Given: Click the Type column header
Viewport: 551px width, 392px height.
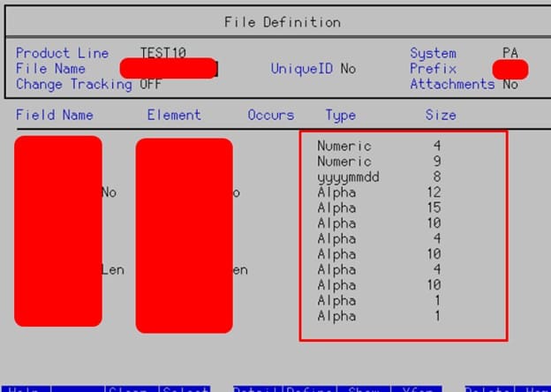Looking at the screenshot, I should 340,115.
